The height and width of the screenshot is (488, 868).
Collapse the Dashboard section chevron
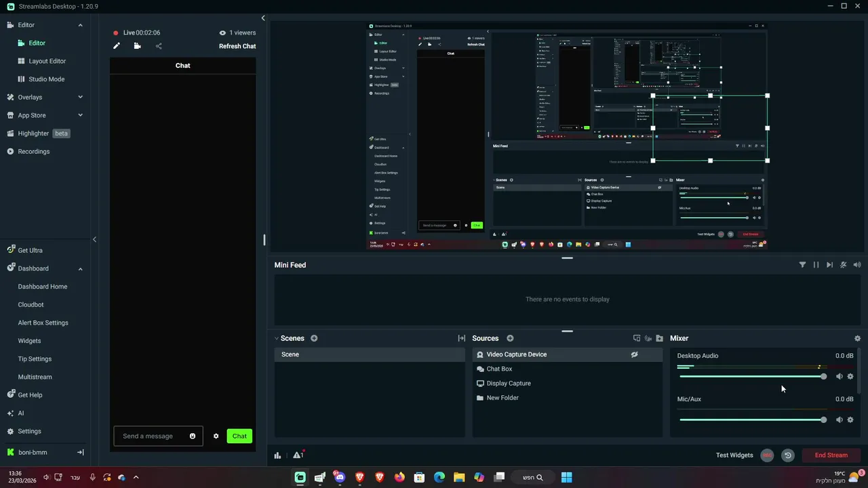point(80,268)
